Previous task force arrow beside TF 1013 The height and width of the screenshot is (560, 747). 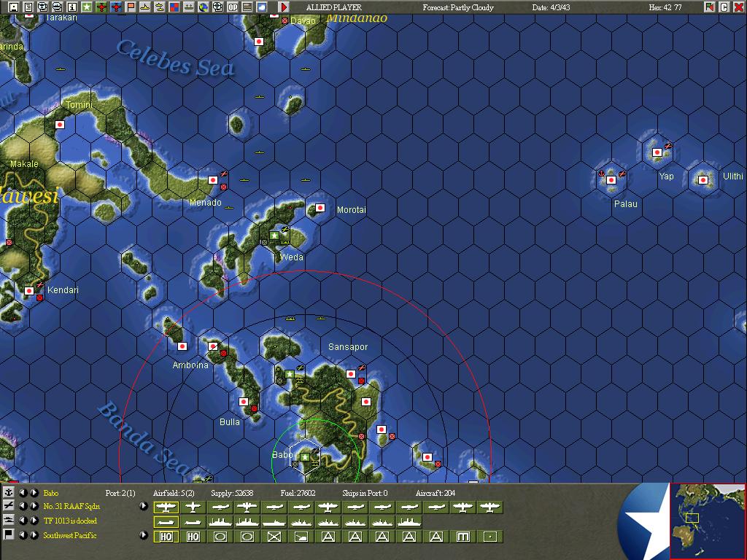tap(23, 520)
